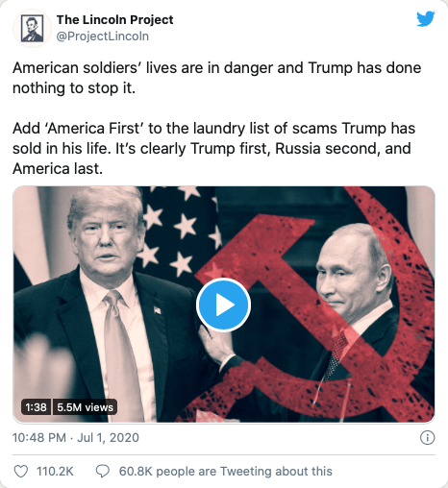Click the 5.5M views label
Image resolution: width=448 pixels, height=488 pixels.
tap(85, 407)
